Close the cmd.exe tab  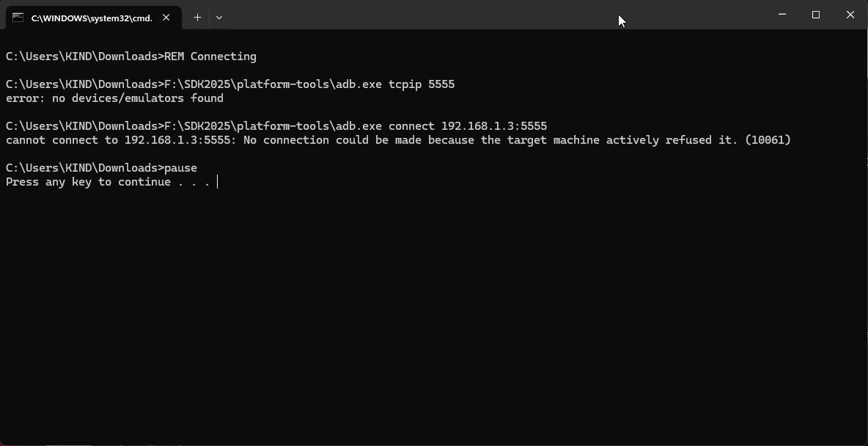pyautogui.click(x=166, y=18)
